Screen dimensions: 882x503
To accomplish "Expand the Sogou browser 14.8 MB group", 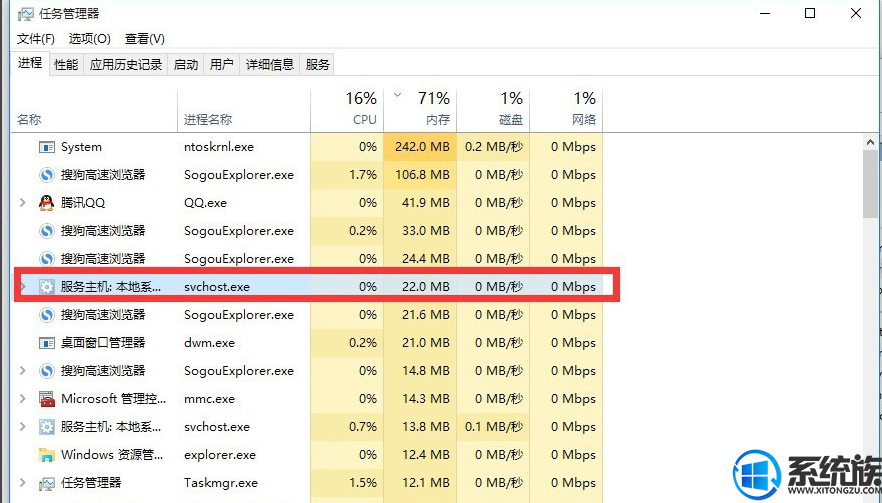I will point(22,371).
